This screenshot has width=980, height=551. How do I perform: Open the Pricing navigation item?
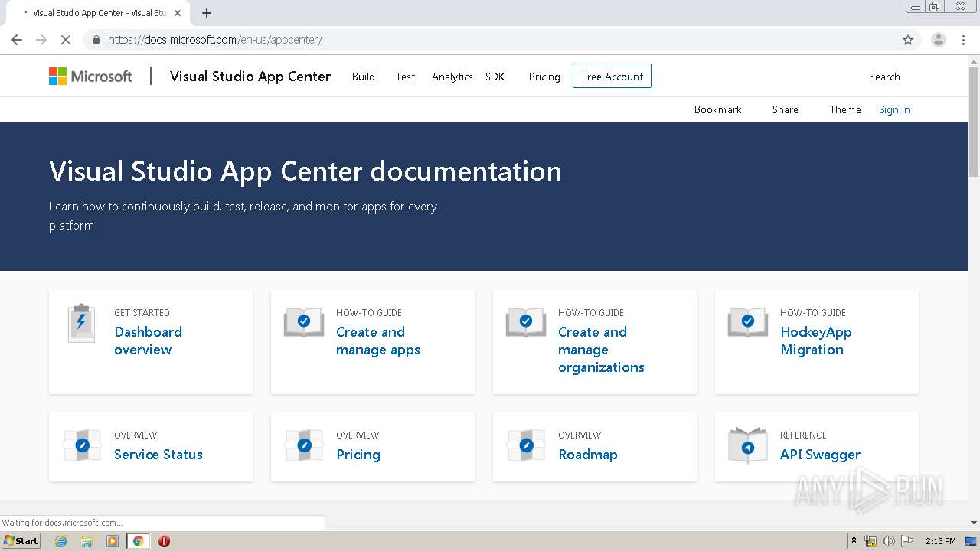tap(544, 77)
